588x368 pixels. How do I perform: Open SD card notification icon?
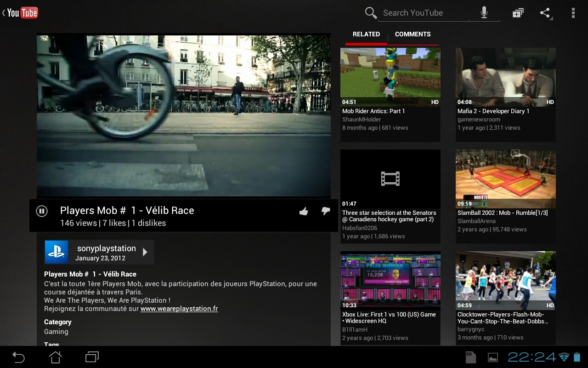(x=470, y=357)
